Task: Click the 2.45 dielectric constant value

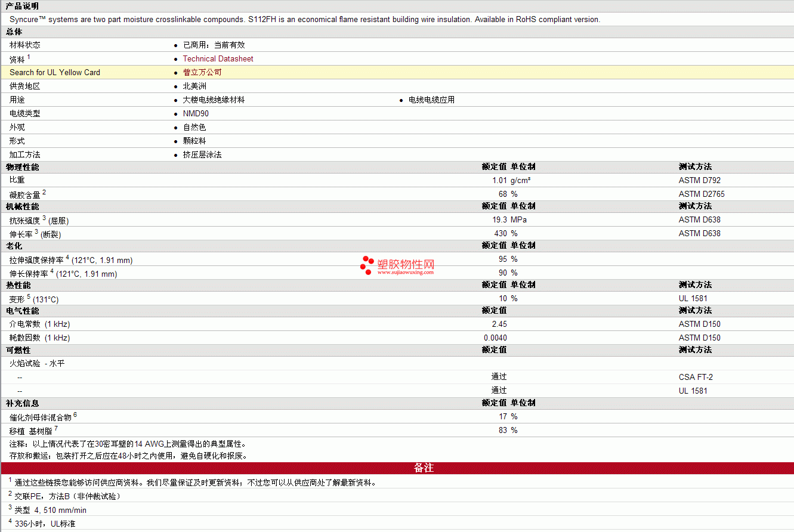Action: (499, 324)
